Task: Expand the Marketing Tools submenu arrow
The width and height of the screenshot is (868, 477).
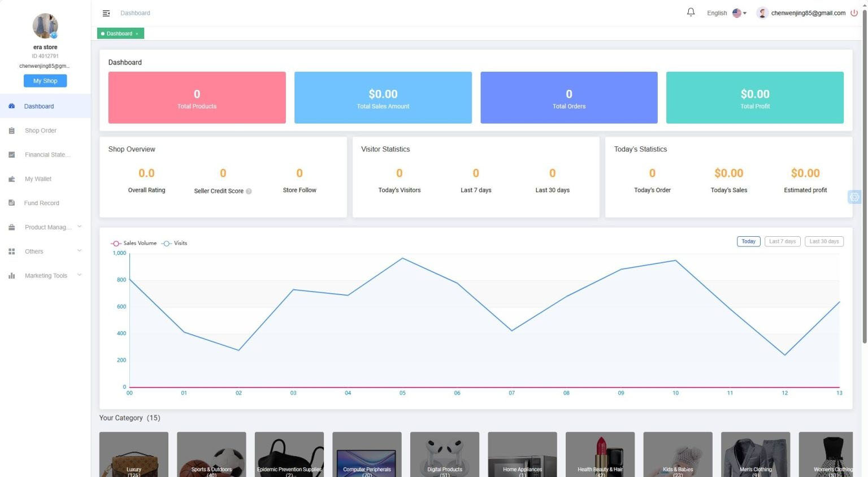Action: tap(79, 275)
